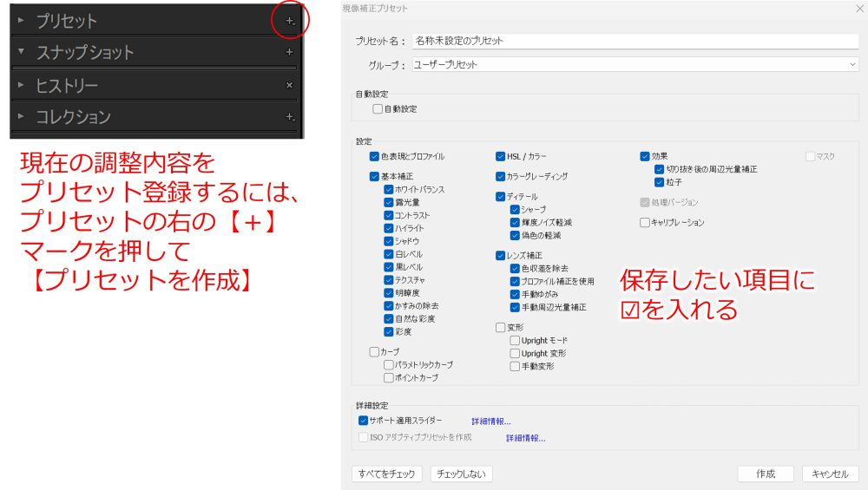Check the カーブ group checkbox
This screenshot has width=868, height=490.
click(374, 352)
